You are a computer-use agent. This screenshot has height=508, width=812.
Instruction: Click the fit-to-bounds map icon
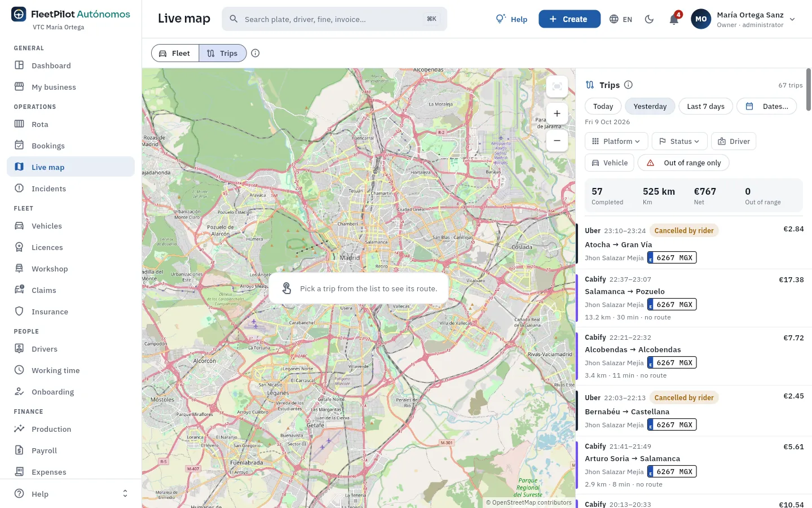pos(557,86)
